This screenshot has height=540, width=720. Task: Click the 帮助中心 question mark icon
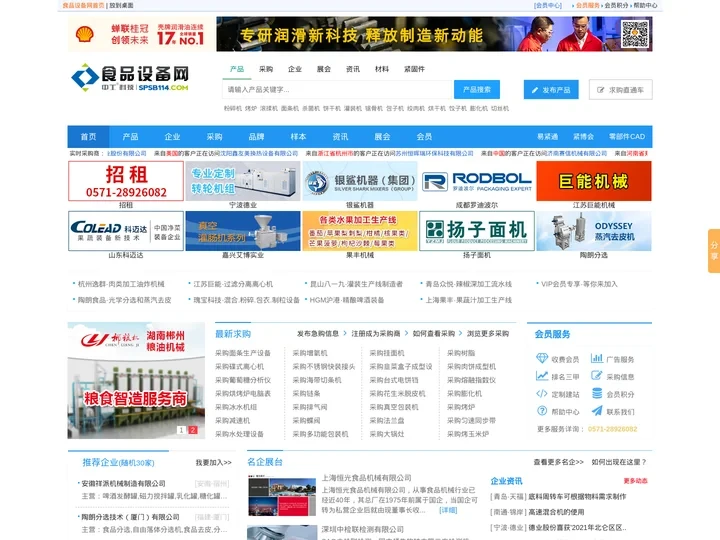click(x=542, y=411)
